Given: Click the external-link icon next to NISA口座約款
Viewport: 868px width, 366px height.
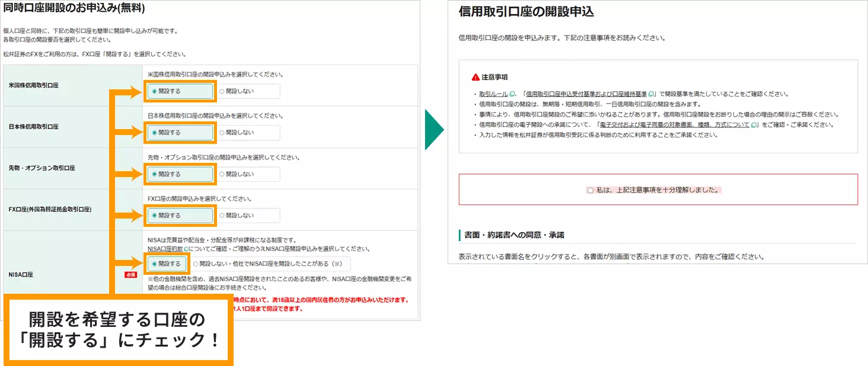Looking at the screenshot, I should (x=184, y=249).
